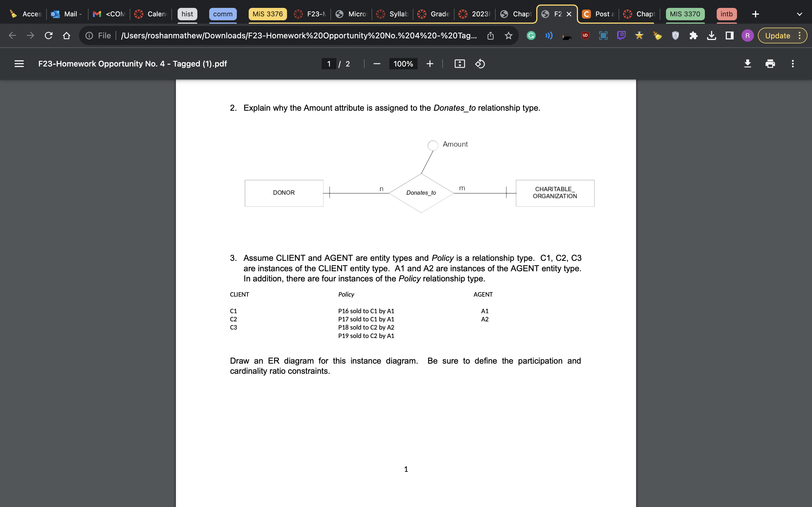Select the MiS 3376 tab

click(267, 14)
